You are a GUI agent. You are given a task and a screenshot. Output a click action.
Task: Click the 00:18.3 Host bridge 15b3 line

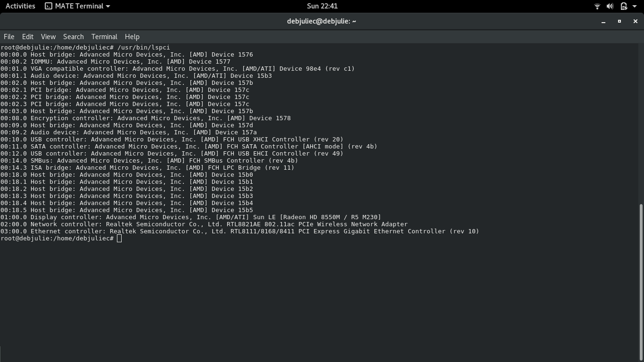tap(127, 196)
